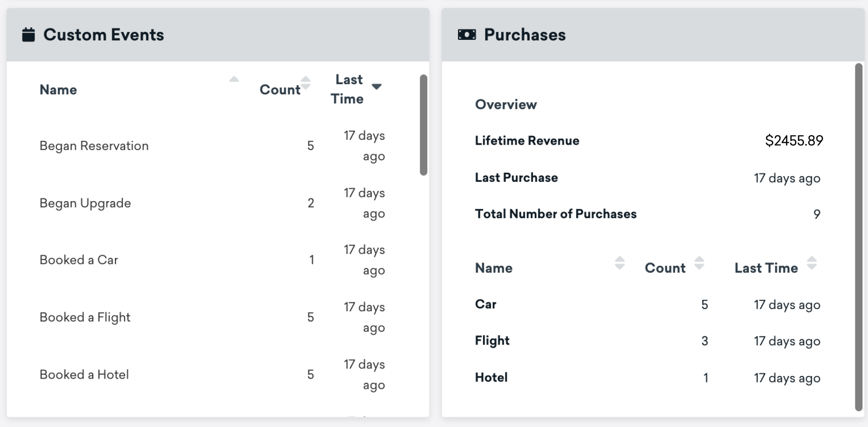Select the Booked a Car event

[x=79, y=260]
